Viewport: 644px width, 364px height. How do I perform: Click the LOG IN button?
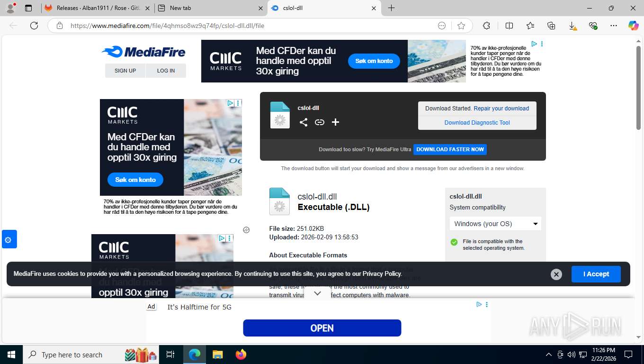(x=166, y=71)
